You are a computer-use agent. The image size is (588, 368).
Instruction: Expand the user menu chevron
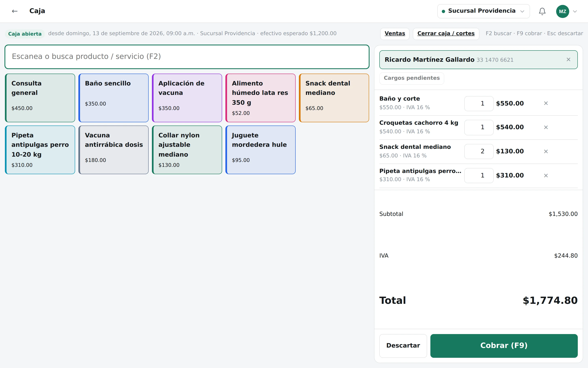pyautogui.click(x=575, y=11)
